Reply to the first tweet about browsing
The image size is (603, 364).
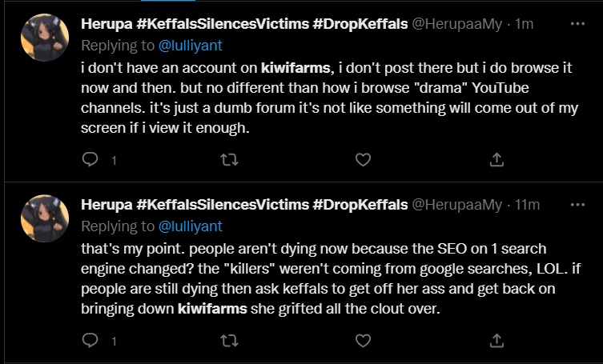tap(90, 160)
